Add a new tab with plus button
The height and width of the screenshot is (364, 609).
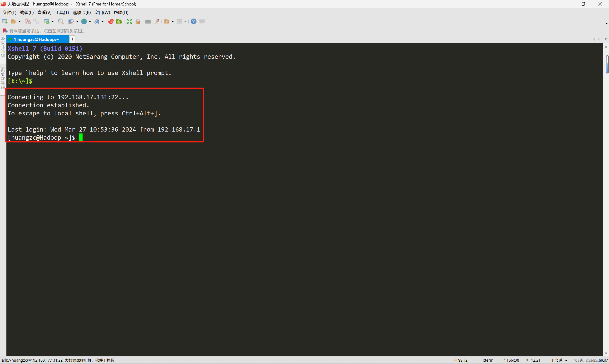pos(73,39)
